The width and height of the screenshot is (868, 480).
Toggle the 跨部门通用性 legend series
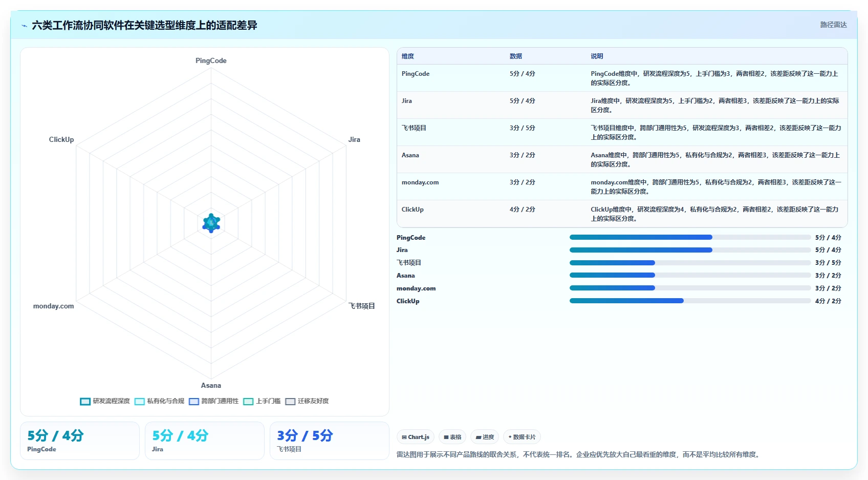click(x=213, y=401)
